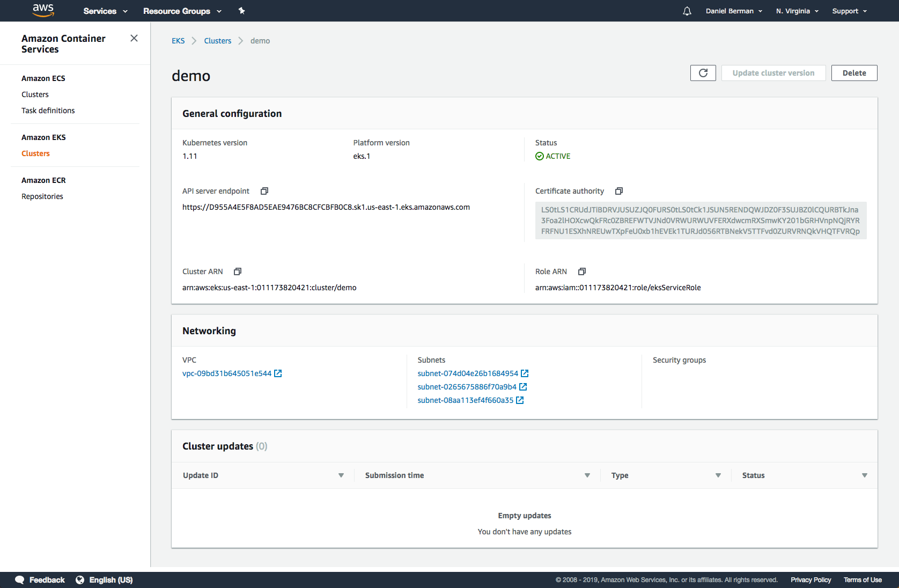Click the Update ID column header
899x588 pixels.
click(x=201, y=475)
